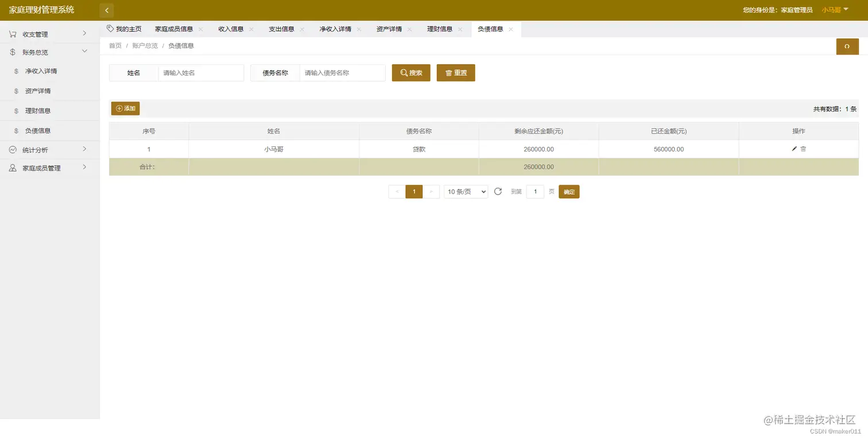
Task: Click the dollar icon beside 账务总览
Action: tap(13, 52)
